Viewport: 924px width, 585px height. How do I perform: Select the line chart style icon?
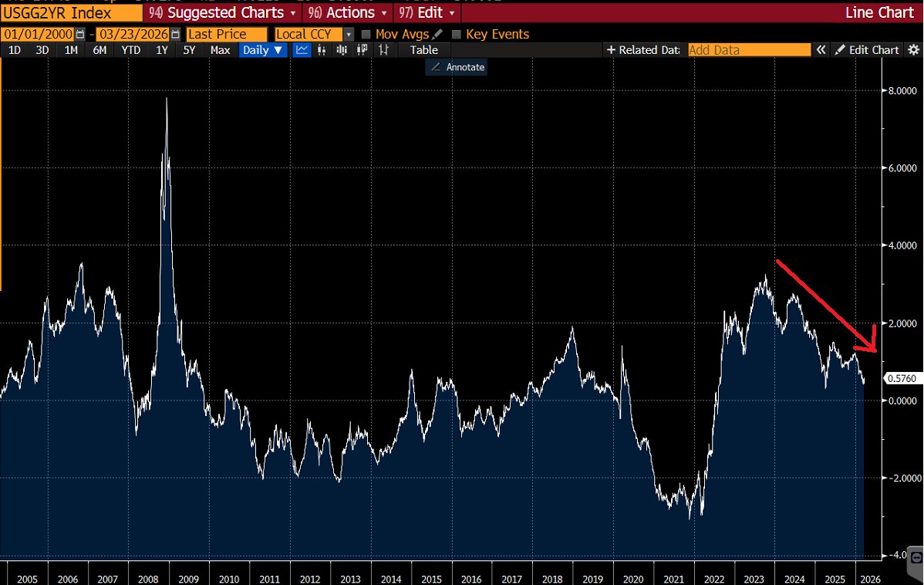pos(302,50)
